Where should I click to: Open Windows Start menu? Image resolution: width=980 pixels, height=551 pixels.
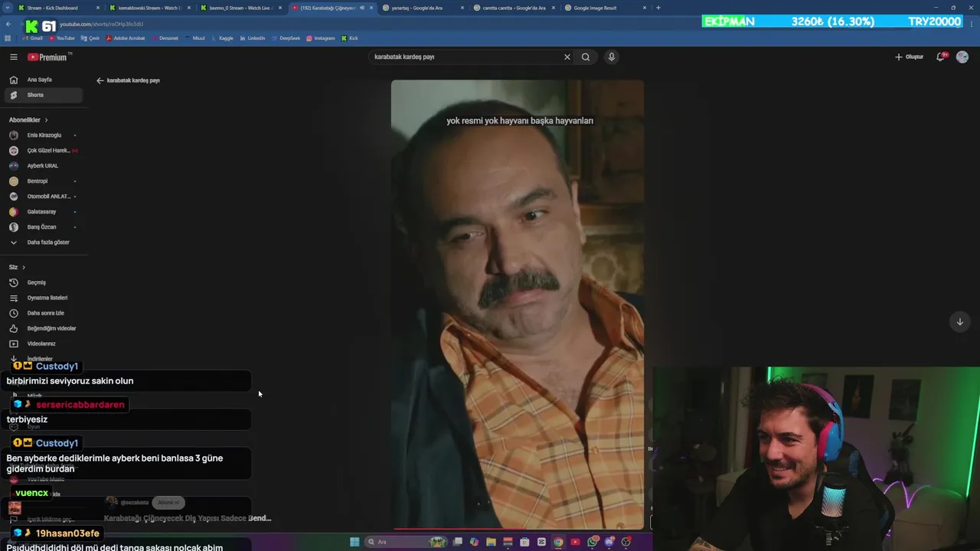pos(354,542)
